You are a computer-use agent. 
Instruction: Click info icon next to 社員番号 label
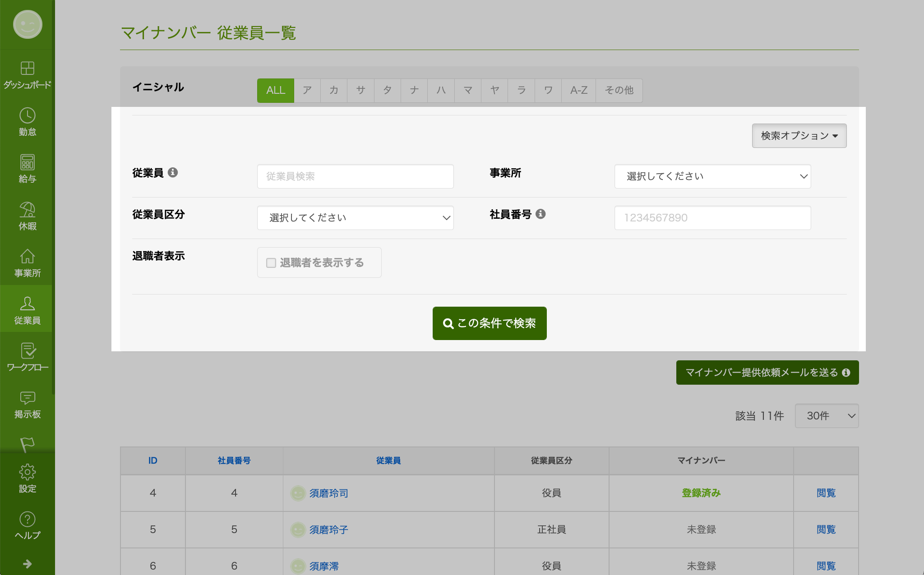tap(541, 214)
